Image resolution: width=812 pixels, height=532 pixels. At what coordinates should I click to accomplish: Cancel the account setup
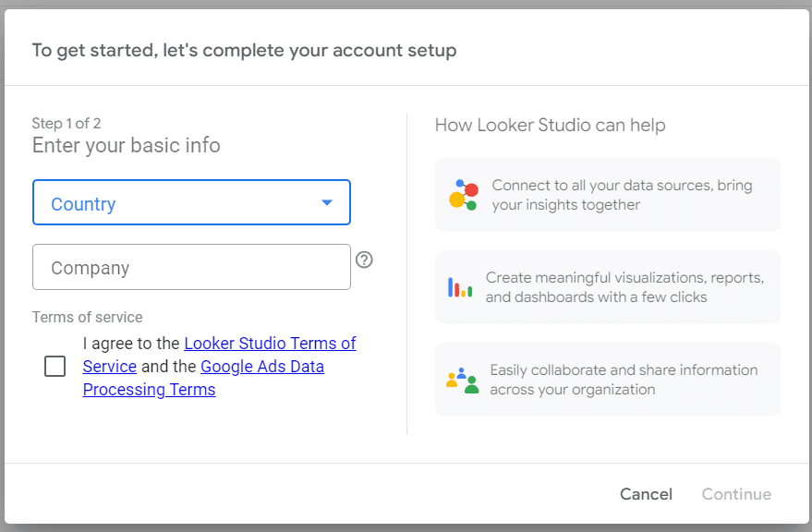point(646,494)
